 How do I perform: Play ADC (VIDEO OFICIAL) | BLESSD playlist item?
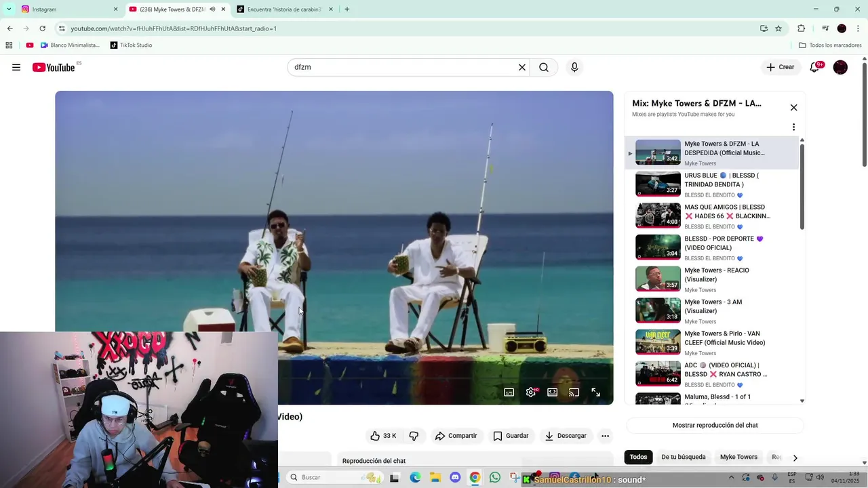click(712, 374)
